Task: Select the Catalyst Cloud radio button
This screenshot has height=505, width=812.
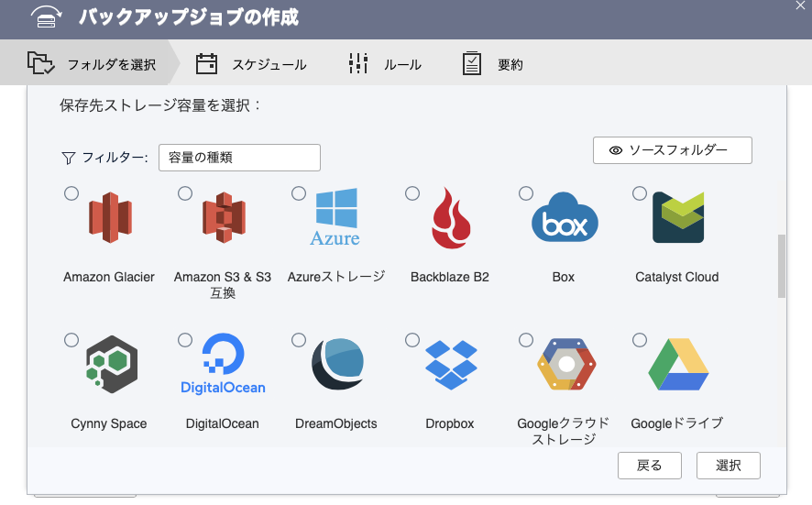Action: click(640, 193)
